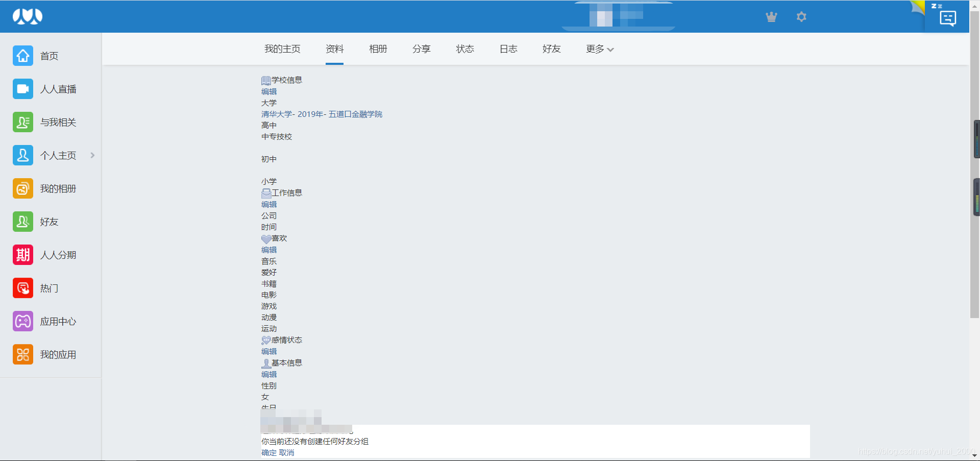Screen dimensions: 980x461
Task: Open the 好友 tab in profile nav
Action: (551, 49)
